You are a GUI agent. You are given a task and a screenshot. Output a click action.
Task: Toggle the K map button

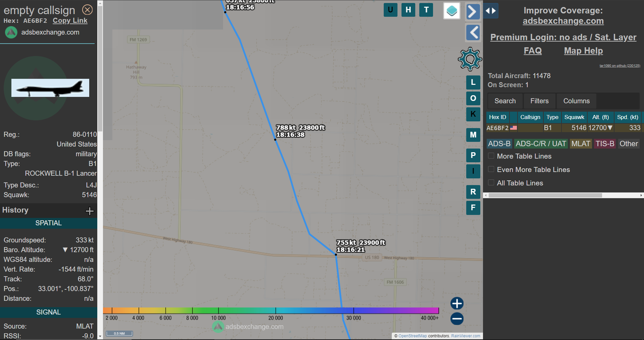pos(473,114)
